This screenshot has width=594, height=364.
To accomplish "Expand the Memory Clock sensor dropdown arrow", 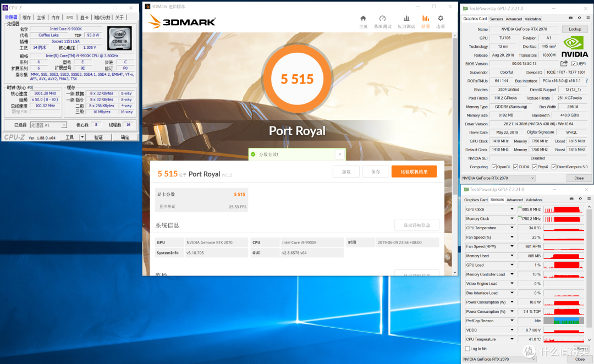I will 512,218.
